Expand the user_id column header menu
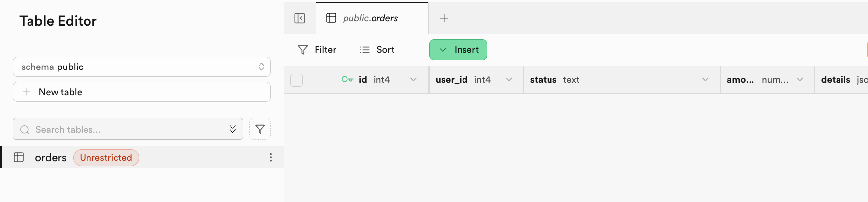 tap(509, 79)
